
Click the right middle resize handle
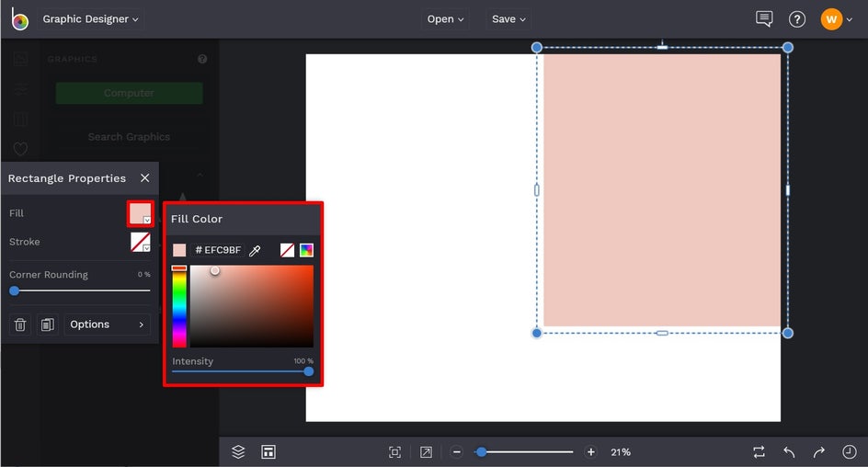pyautogui.click(x=788, y=190)
